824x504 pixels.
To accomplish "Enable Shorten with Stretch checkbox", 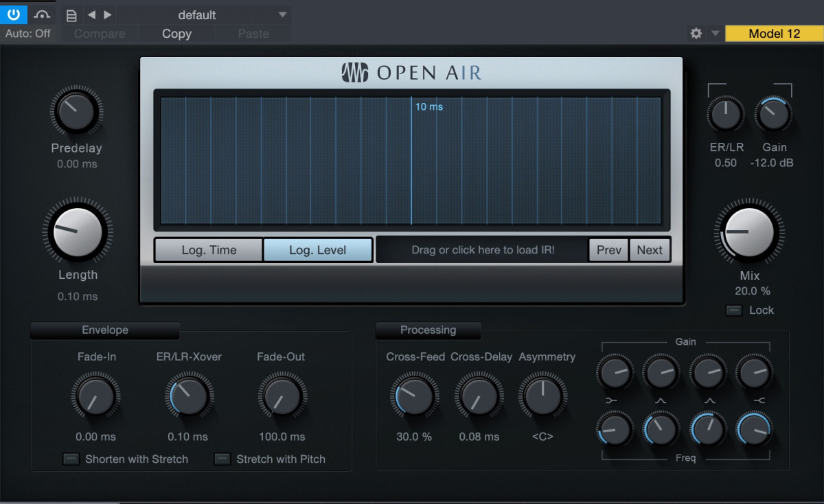I will (x=71, y=459).
